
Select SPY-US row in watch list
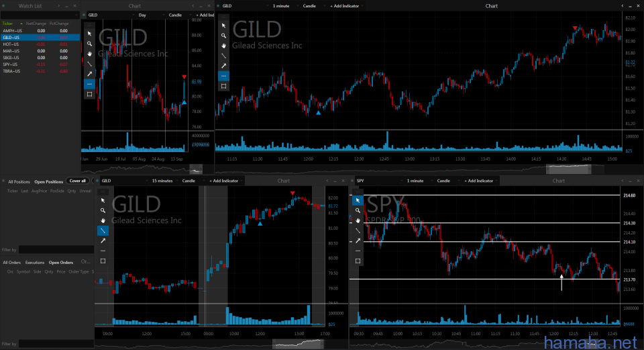click(40, 64)
